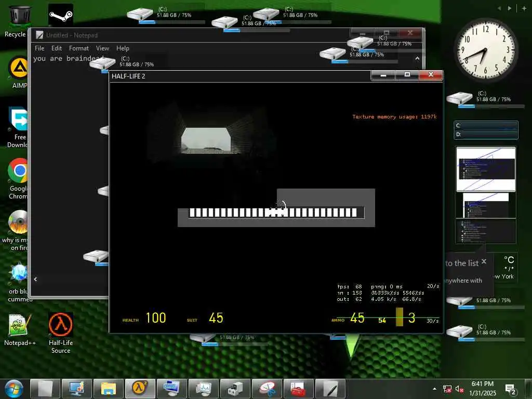532x399 pixels.
Task: Go to next gadget page arrow
Action: point(510,8)
